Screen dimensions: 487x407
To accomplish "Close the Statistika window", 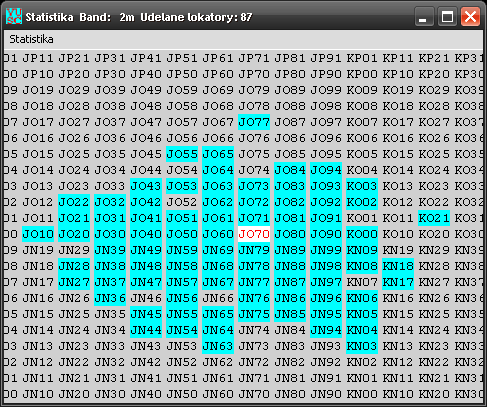I will 470,16.
